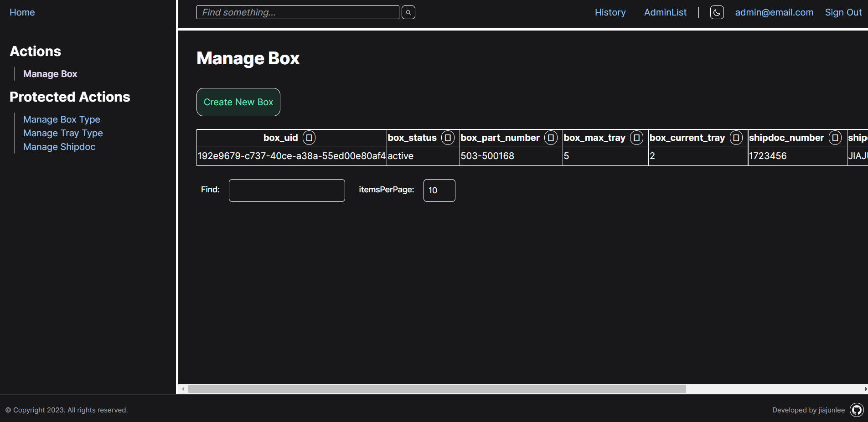Click the Create New Box button

pyautogui.click(x=238, y=102)
